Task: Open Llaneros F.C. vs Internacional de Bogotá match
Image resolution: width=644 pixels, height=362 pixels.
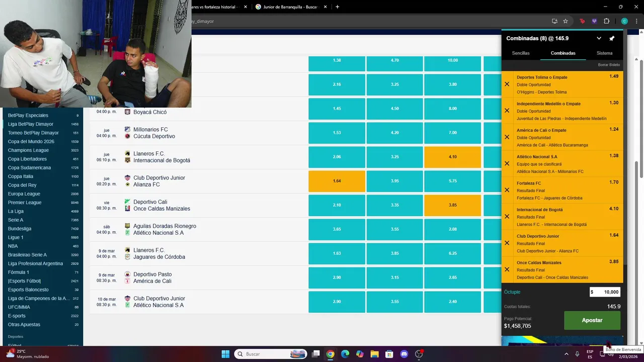Action: tap(162, 157)
